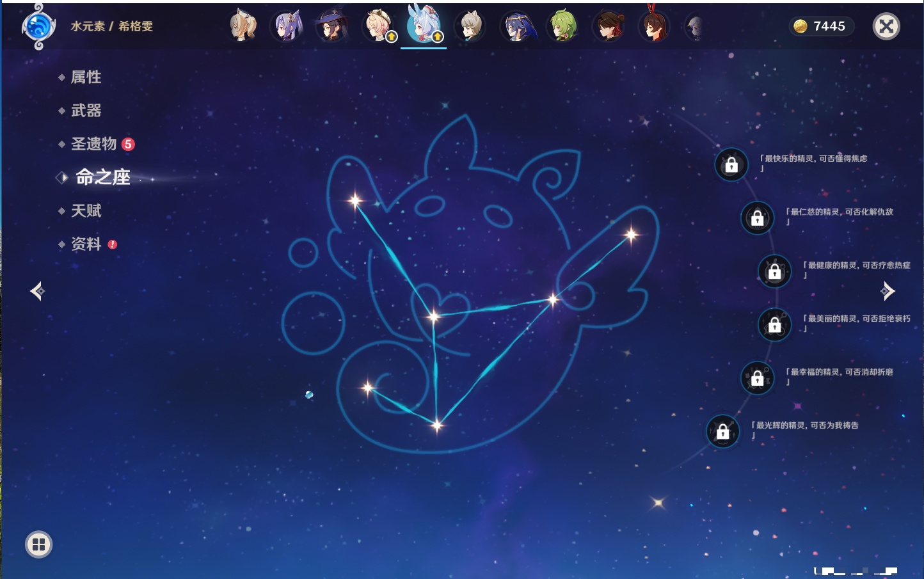Viewport: 924px width, 579px height.
Task: Switch to the purple-haired Keqing avatar
Action: (288, 27)
